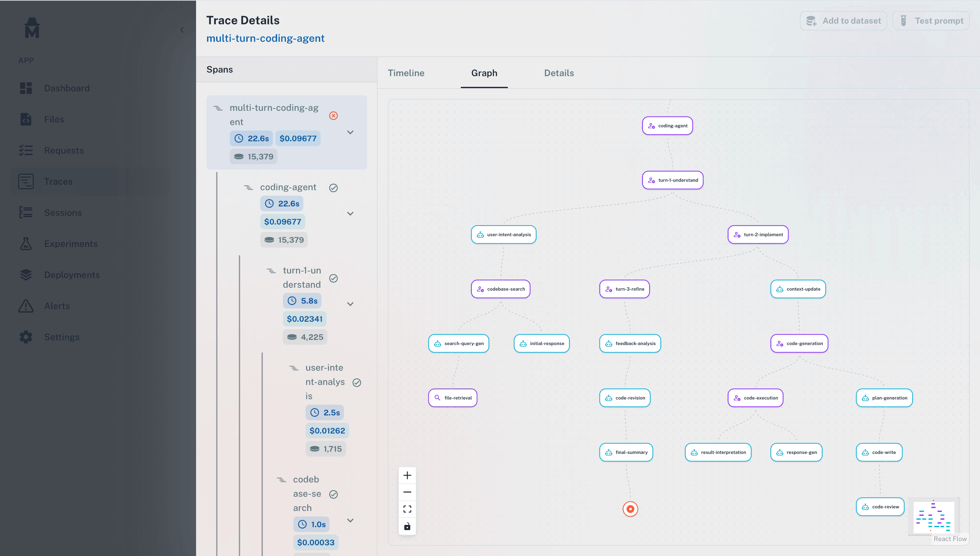Collapse the coding-agent span details
This screenshot has width=980, height=556.
click(x=351, y=214)
